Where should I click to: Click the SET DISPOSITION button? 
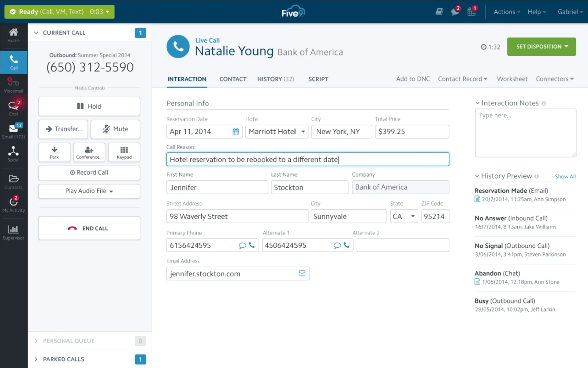click(541, 47)
